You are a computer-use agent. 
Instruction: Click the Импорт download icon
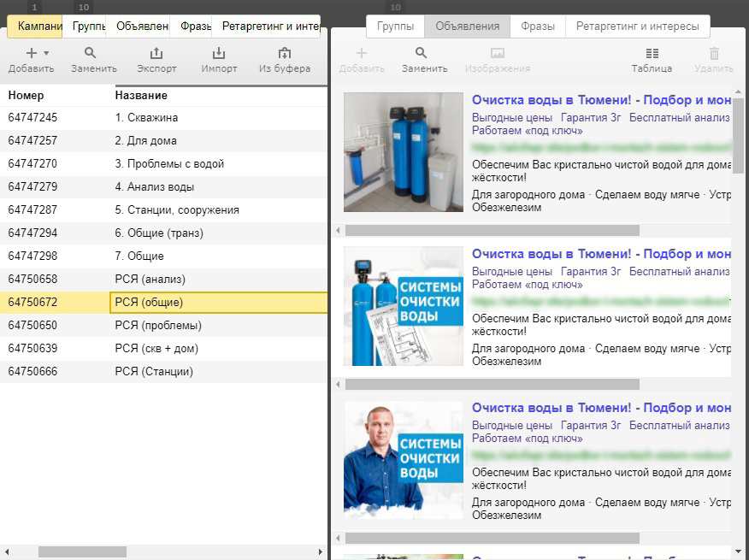coord(219,53)
